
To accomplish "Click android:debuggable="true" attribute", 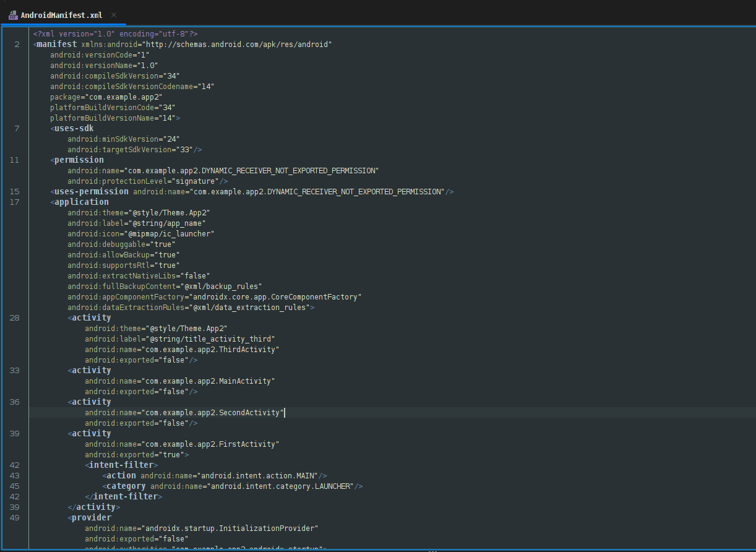I will point(121,244).
